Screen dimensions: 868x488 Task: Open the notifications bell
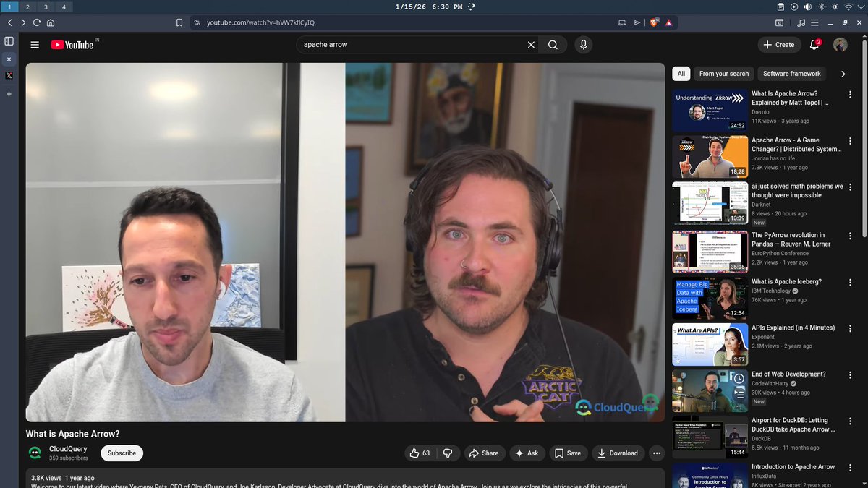pos(815,45)
